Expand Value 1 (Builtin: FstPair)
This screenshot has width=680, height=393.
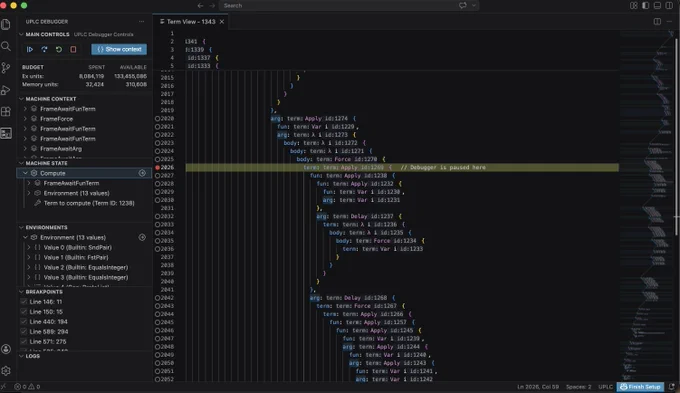pyautogui.click(x=29, y=257)
